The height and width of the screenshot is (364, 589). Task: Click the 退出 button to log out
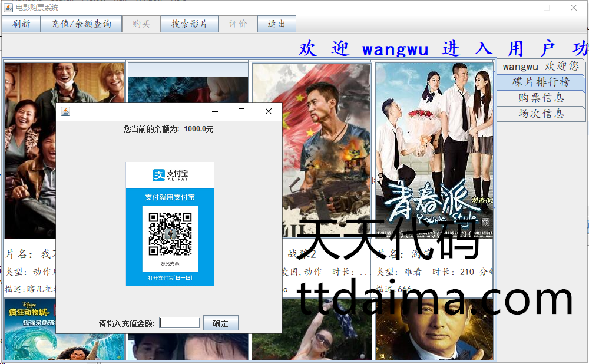point(277,24)
